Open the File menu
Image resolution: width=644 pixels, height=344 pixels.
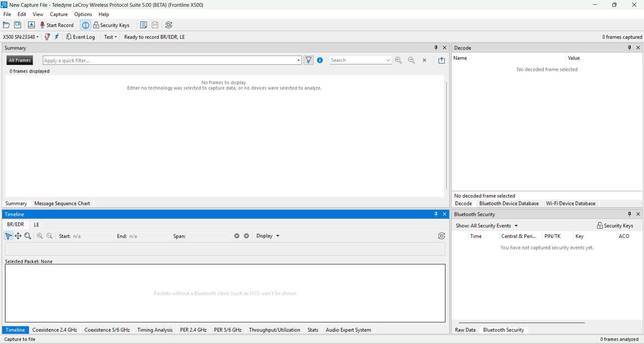coord(7,14)
